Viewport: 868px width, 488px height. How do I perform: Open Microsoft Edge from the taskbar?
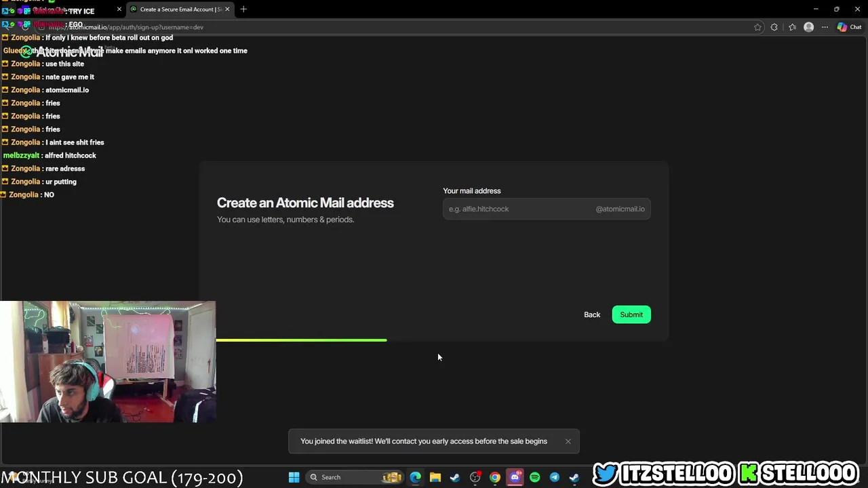[415, 477]
